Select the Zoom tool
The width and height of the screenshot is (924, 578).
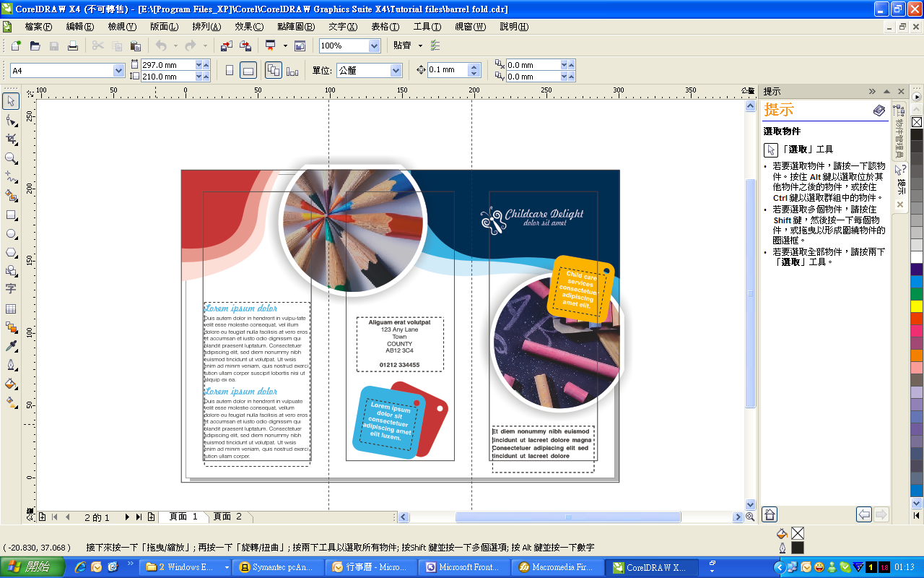[10, 158]
